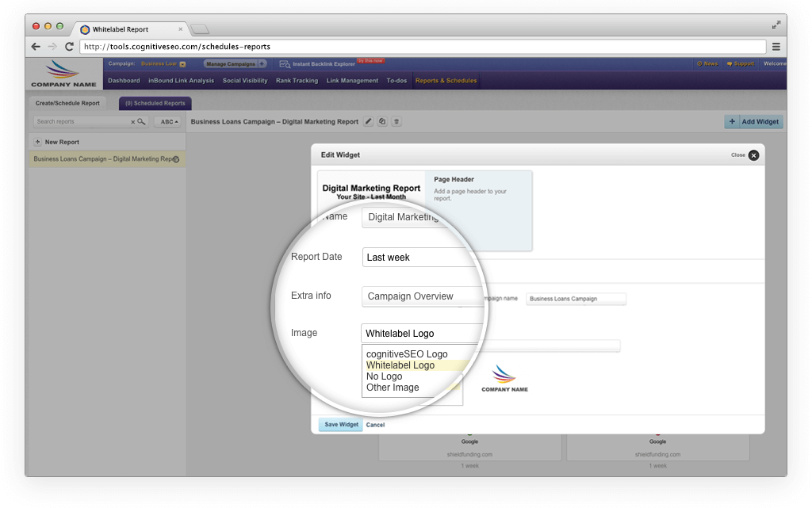The height and width of the screenshot is (508, 812).
Task: Open the Business Loan campaign dropdown
Action: [x=182, y=64]
